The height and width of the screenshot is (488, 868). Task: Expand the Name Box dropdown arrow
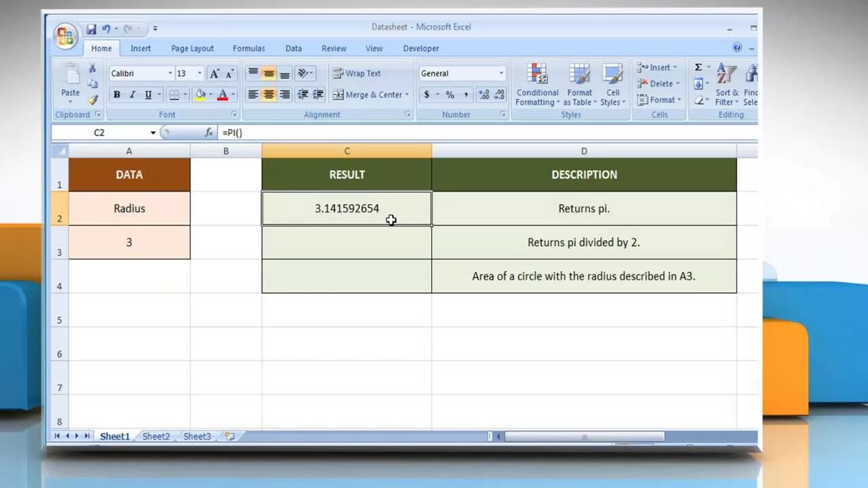coord(153,133)
